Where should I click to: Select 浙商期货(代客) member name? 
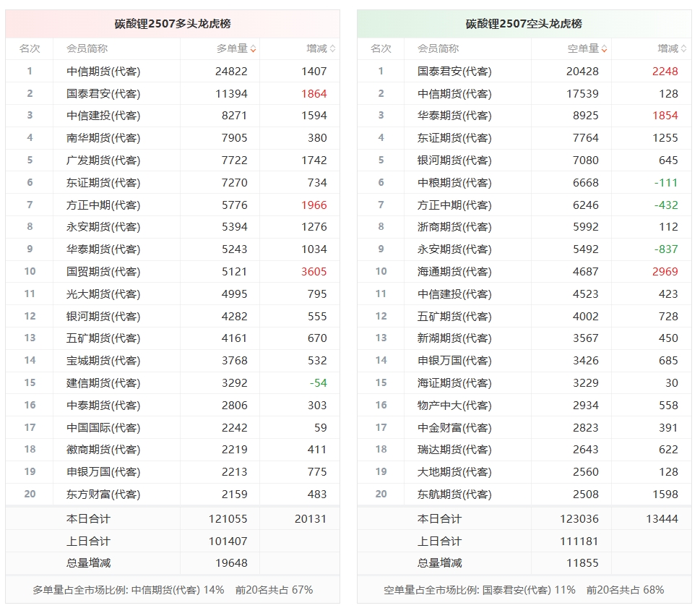pos(454,227)
